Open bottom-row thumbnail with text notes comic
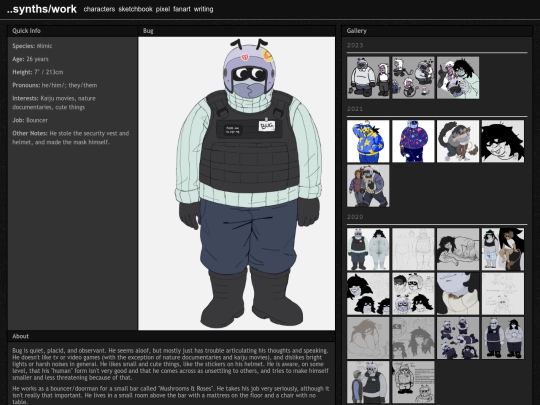 point(413,382)
